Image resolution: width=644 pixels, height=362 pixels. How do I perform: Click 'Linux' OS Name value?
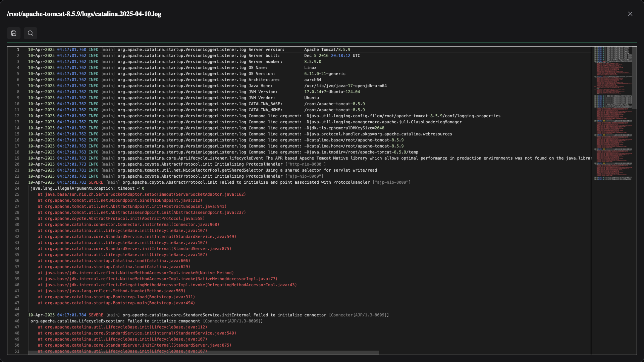[x=310, y=68]
